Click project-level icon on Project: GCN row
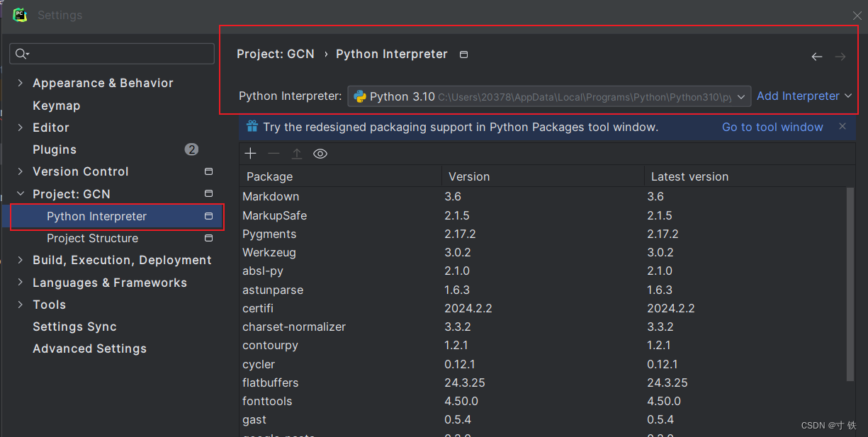868x437 pixels. click(x=208, y=193)
